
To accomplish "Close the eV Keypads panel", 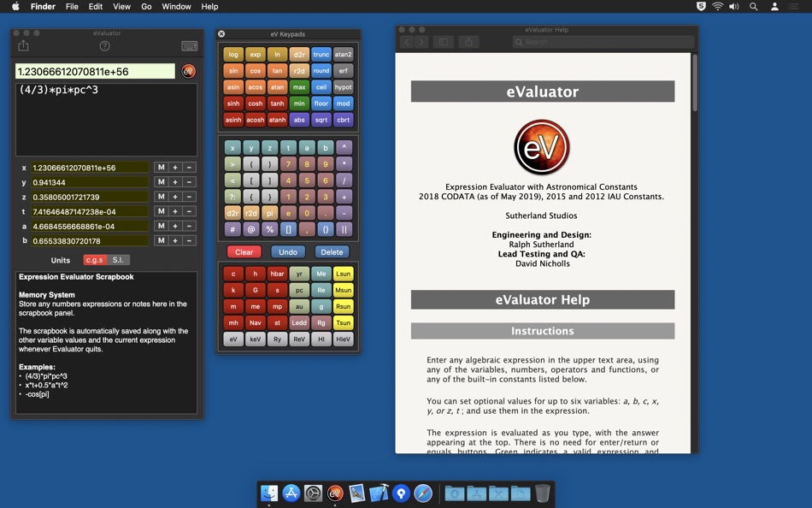I will point(221,33).
